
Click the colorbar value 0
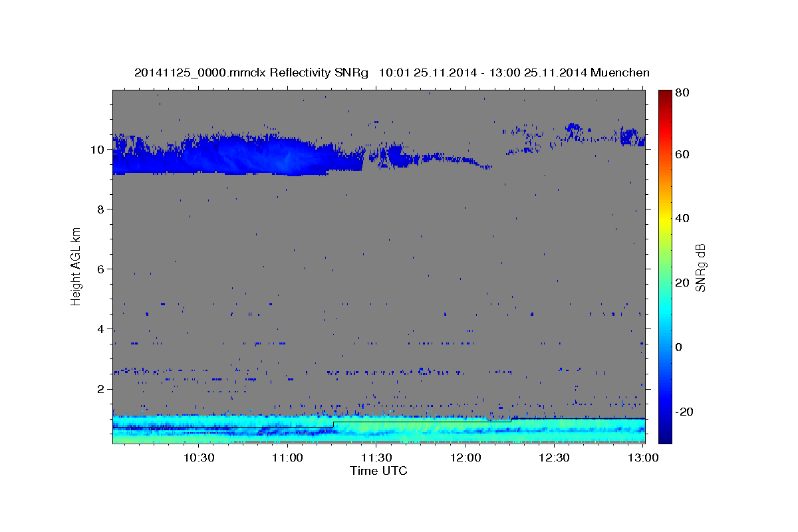point(678,347)
